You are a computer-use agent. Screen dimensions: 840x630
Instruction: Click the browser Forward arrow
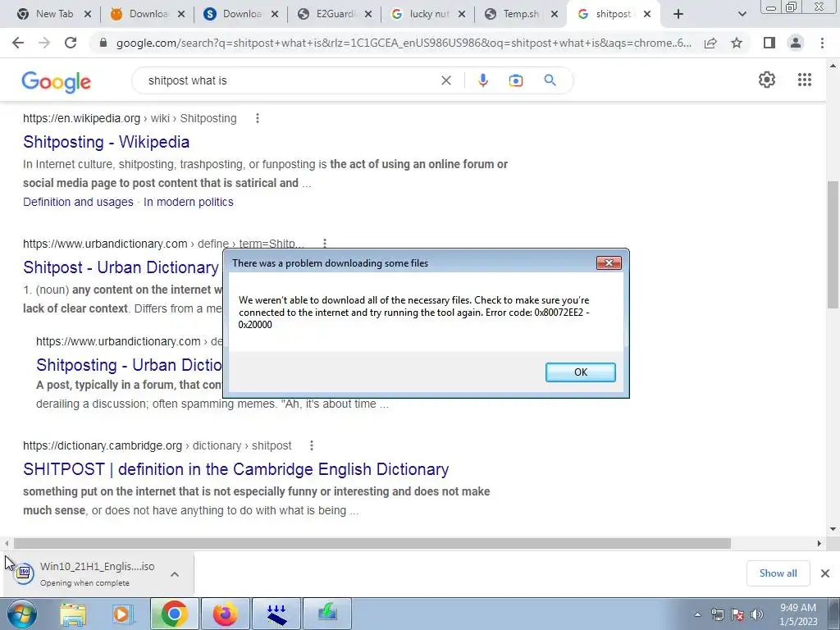(x=44, y=43)
